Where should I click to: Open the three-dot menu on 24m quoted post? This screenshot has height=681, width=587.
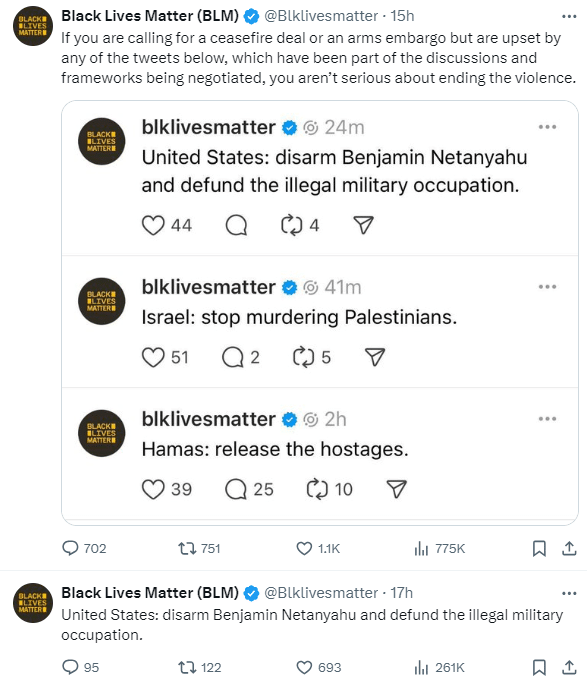tap(547, 127)
